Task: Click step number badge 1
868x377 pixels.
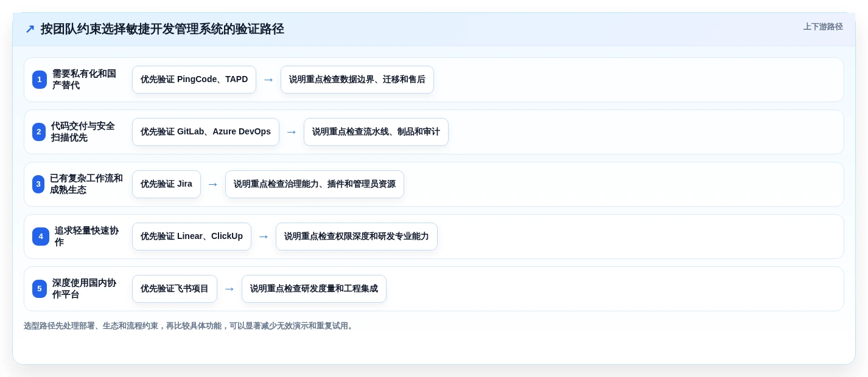Action: (40, 80)
